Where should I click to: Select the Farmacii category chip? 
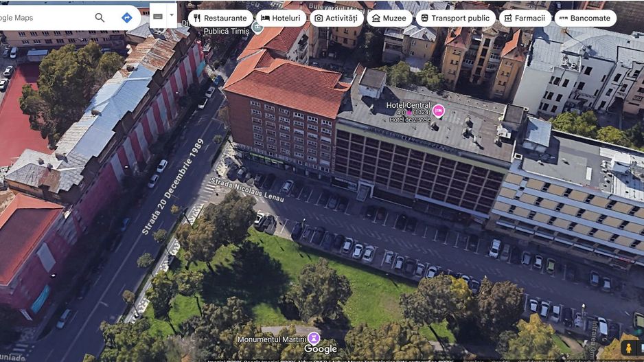(525, 18)
